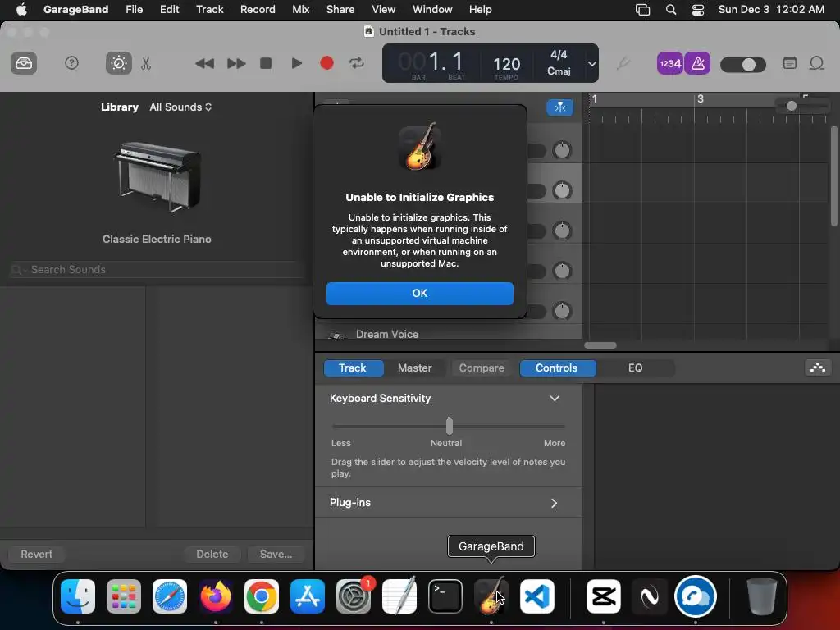The width and height of the screenshot is (840, 630).
Task: Open the Mix menu
Action: [x=300, y=9]
